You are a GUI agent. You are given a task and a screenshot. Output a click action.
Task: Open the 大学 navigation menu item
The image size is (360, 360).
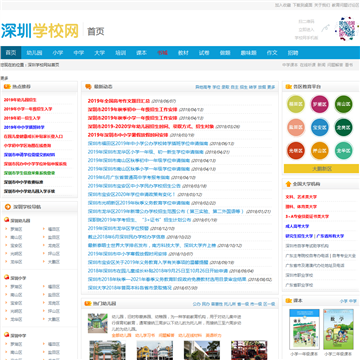99,53
